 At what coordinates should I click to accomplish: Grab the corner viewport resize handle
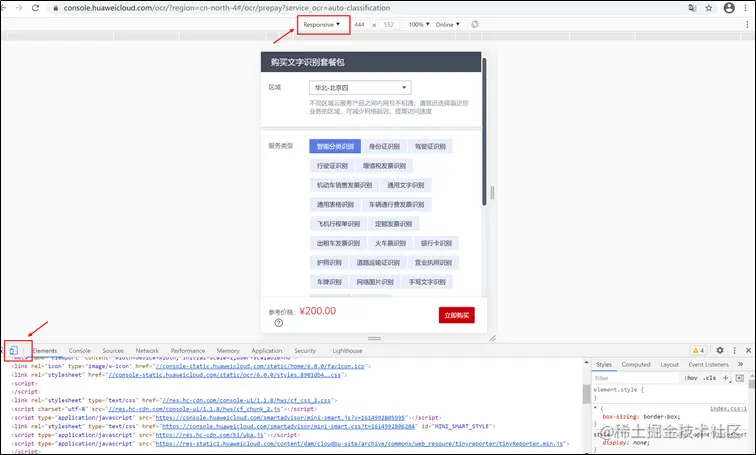[x=493, y=338]
